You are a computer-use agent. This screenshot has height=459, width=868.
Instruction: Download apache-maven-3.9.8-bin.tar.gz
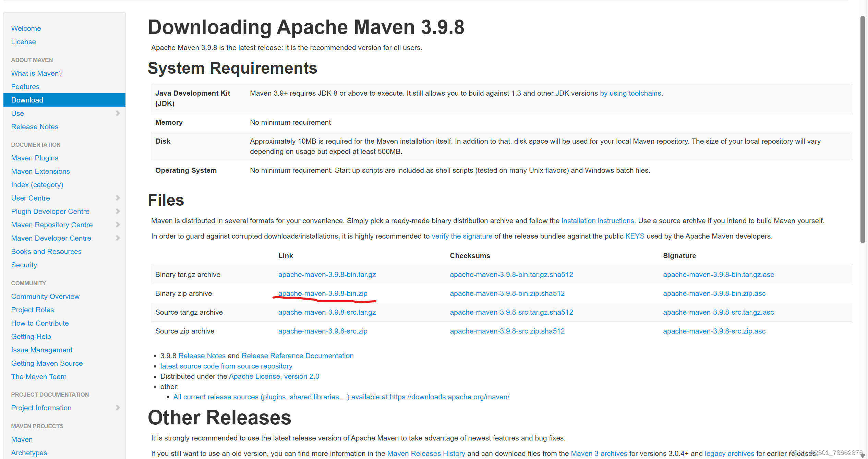327,275
